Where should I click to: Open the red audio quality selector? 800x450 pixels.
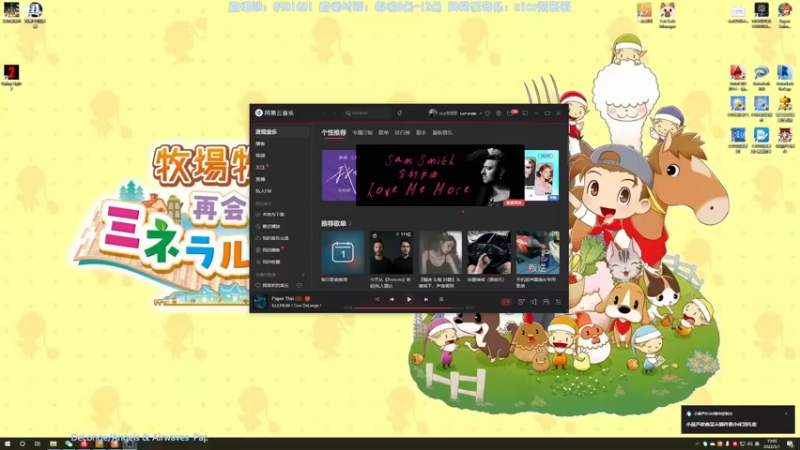506,302
